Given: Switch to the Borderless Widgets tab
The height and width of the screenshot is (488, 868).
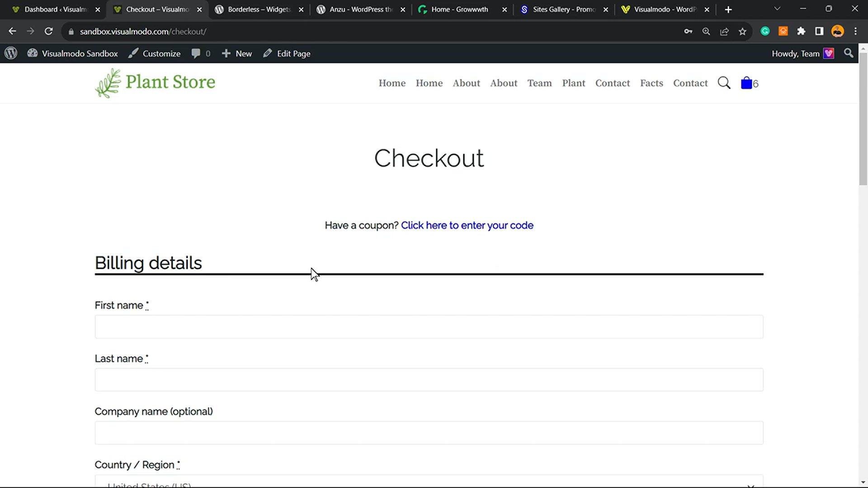Looking at the screenshot, I should 259,9.
